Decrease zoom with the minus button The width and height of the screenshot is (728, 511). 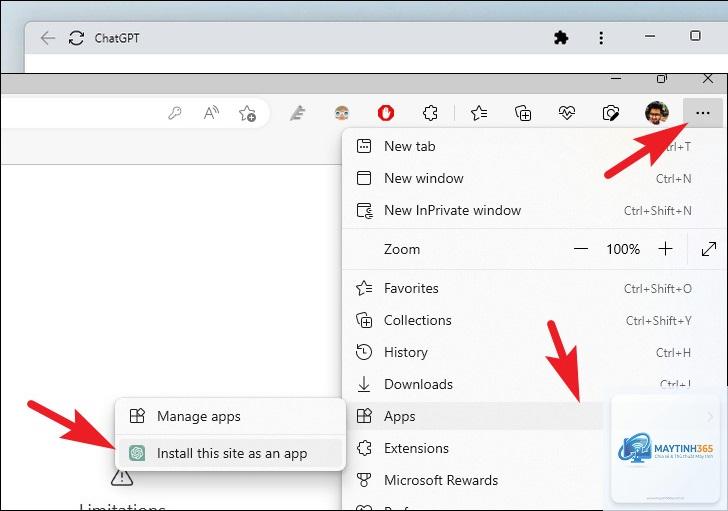[x=581, y=249]
